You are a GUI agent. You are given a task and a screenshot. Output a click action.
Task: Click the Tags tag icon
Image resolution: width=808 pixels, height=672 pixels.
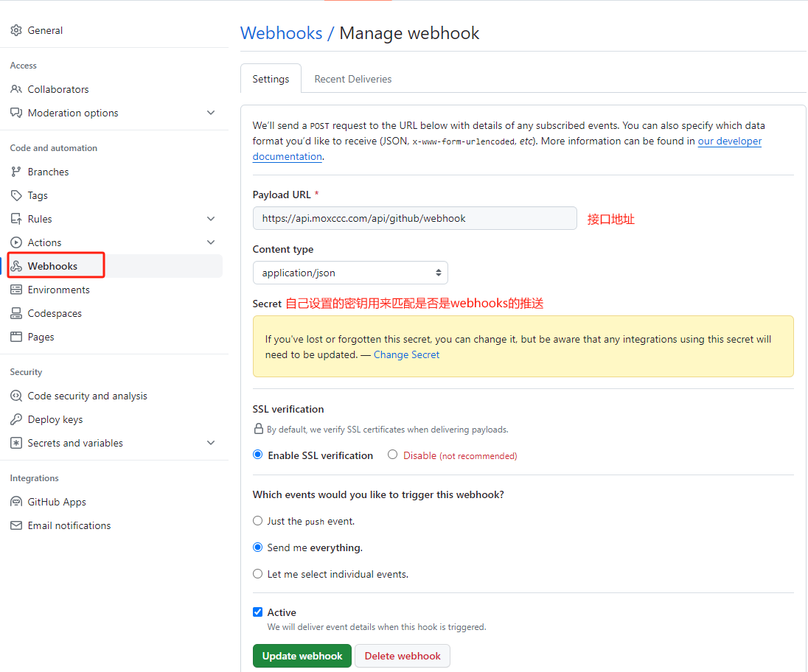(16, 195)
